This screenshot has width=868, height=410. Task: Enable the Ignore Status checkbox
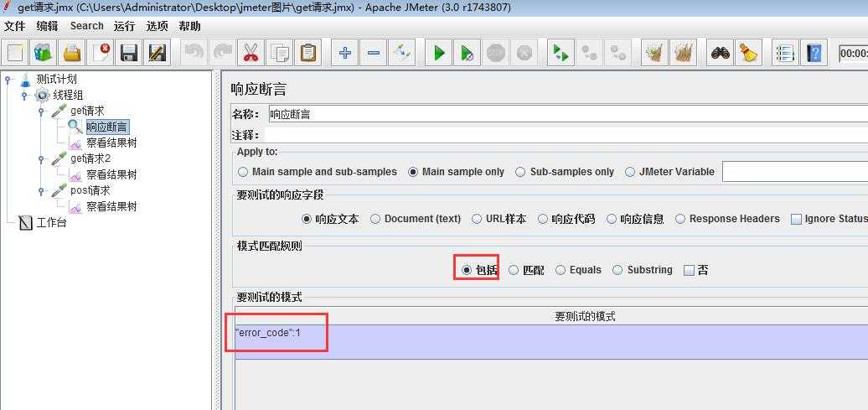click(x=829, y=219)
